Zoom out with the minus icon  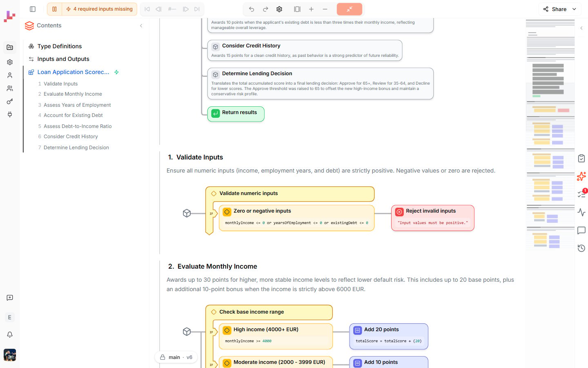click(325, 9)
